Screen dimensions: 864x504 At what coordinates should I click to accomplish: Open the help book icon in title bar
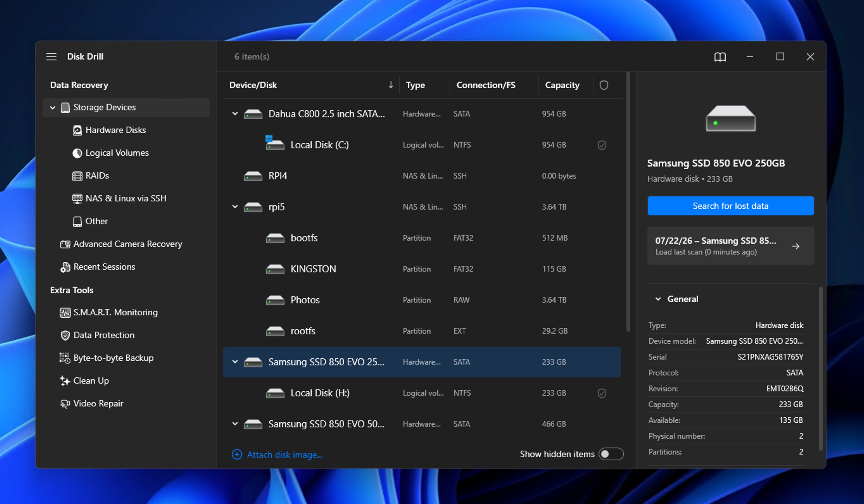click(x=720, y=57)
